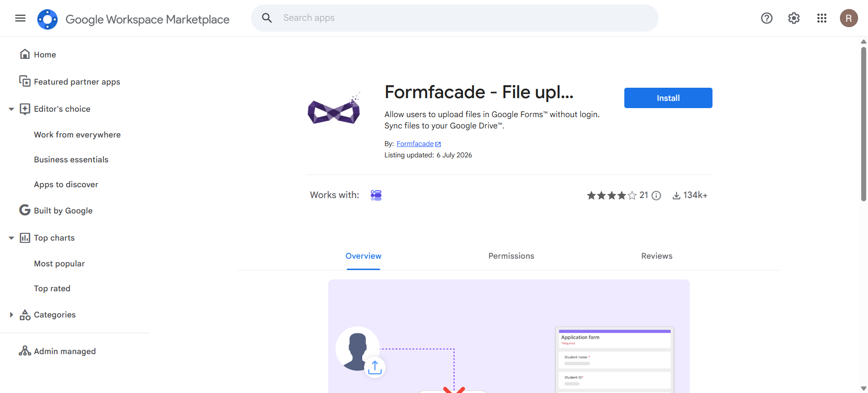Click the search magnifier icon
Viewport: 868px width, 393px height.
point(267,18)
